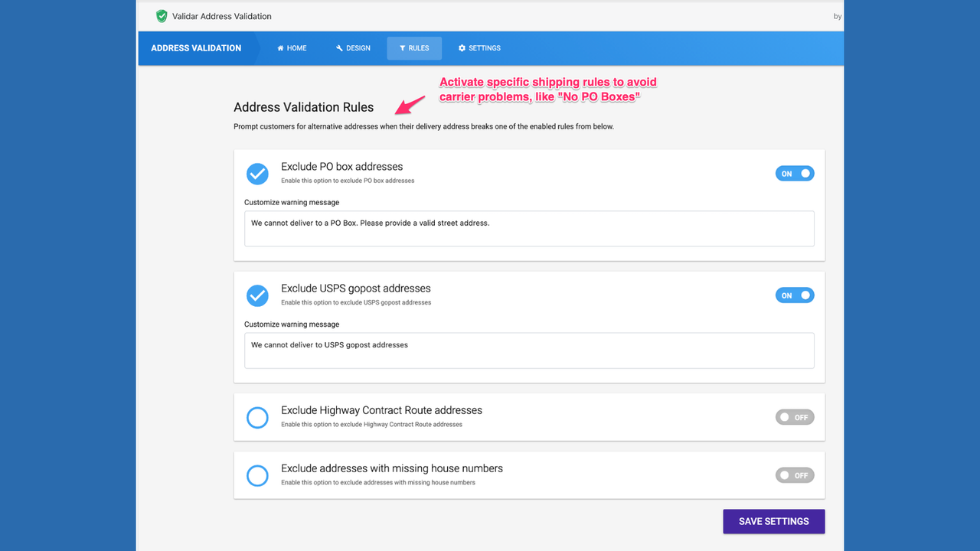
Task: Click blue checkmark beside Exclude PO box addresses
Action: (x=257, y=174)
